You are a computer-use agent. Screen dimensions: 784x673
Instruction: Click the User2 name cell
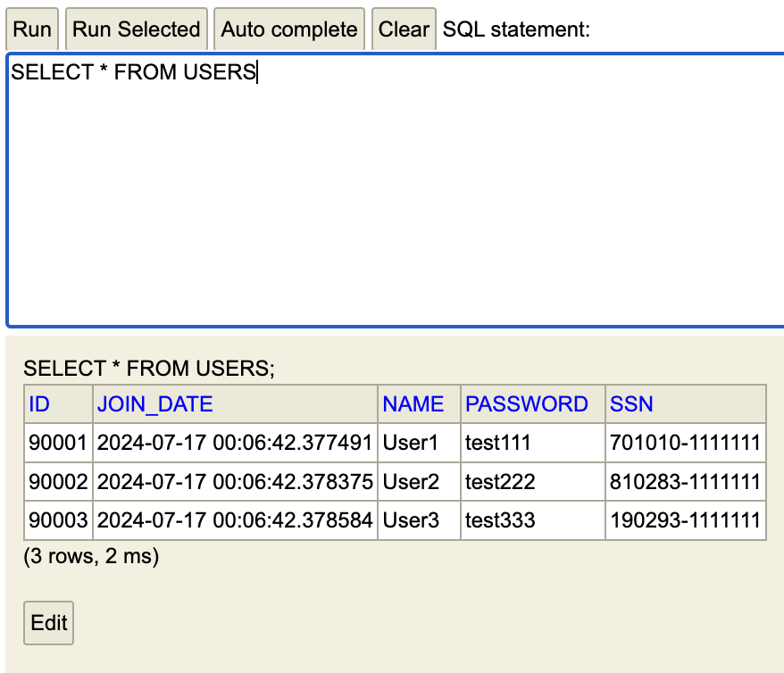tap(419, 482)
